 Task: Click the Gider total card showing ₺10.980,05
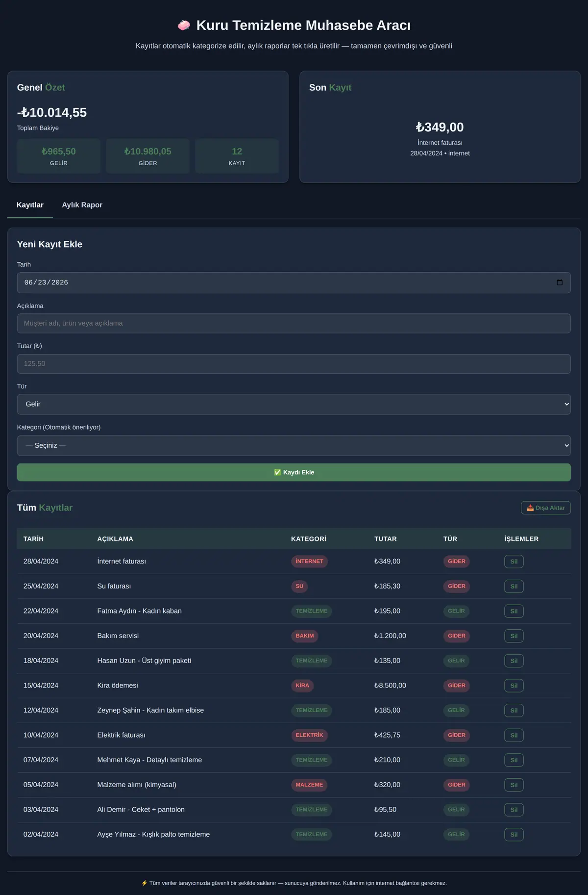[147, 156]
